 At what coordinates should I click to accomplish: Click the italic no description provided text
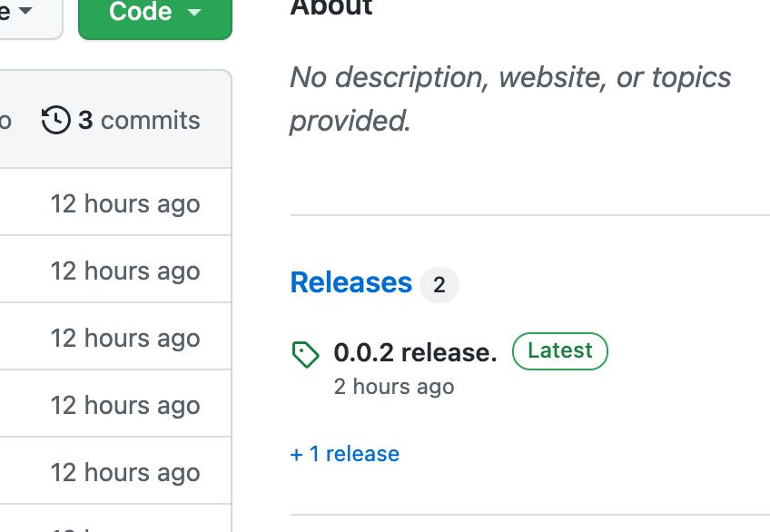[509, 98]
